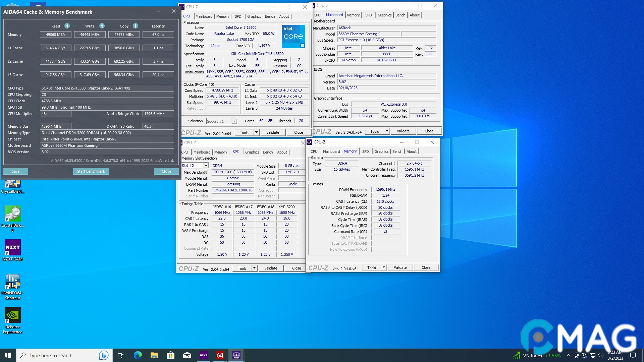Viewport: 644px width, 362px height.
Task: Open the Socket #1 selection dropdown
Action: (x=234, y=121)
